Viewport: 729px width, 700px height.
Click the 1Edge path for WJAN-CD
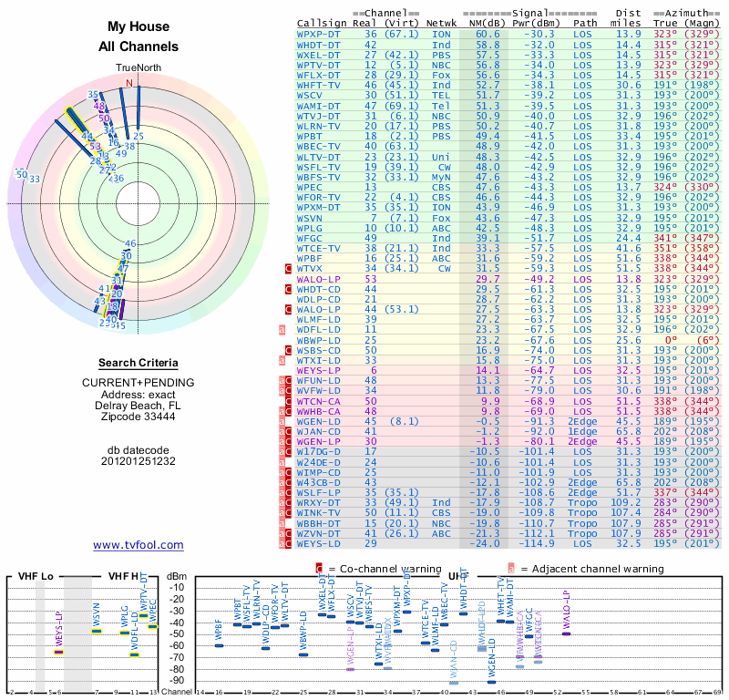(x=582, y=432)
